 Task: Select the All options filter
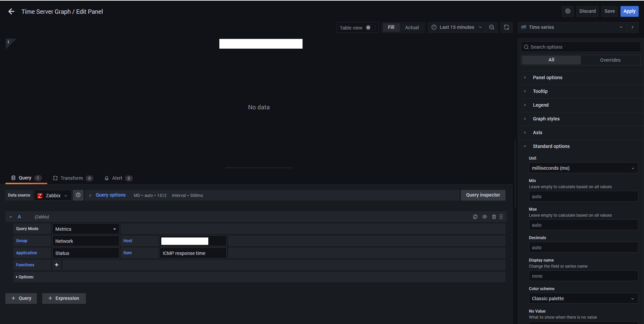(551, 60)
